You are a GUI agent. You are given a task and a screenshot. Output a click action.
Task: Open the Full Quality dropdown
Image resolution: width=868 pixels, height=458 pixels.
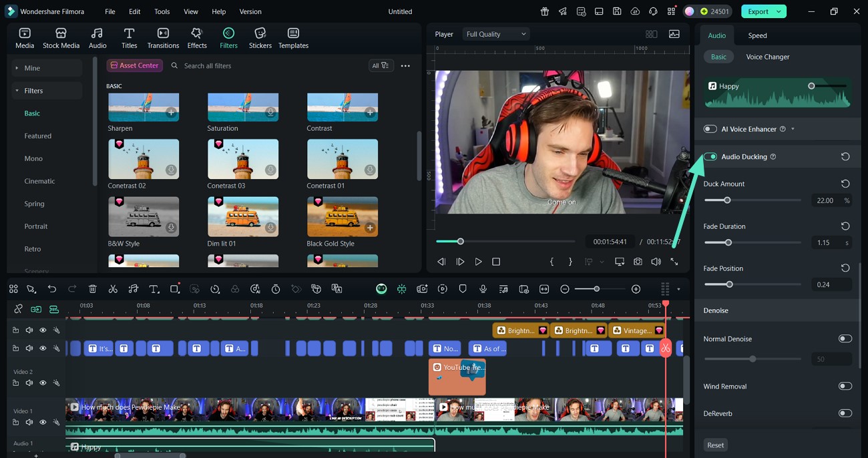point(495,34)
